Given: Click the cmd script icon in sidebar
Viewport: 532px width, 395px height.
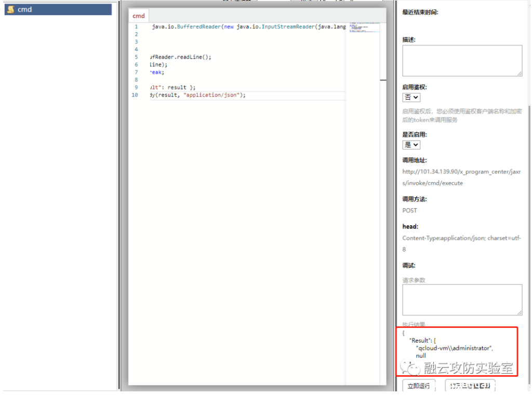Looking at the screenshot, I should [x=10, y=9].
